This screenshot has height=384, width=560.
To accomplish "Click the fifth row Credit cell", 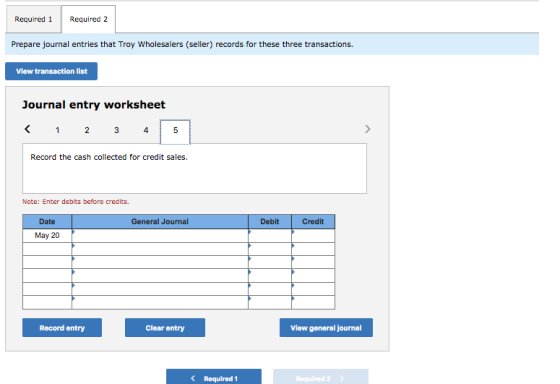I will (313, 289).
